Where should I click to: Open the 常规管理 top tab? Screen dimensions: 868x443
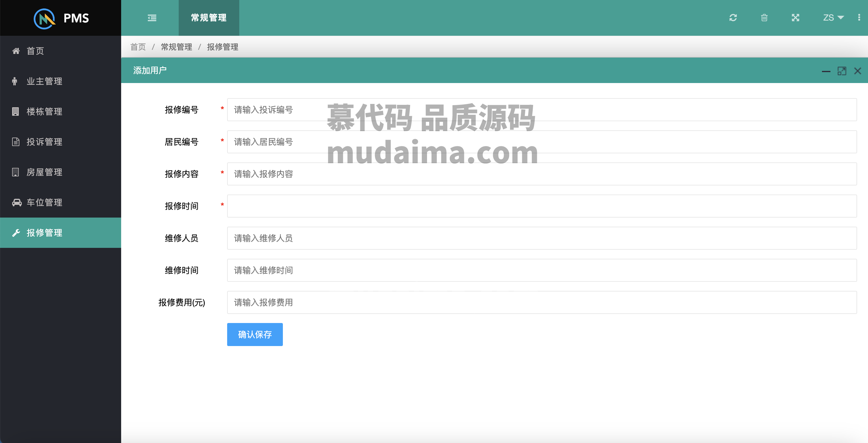[209, 18]
